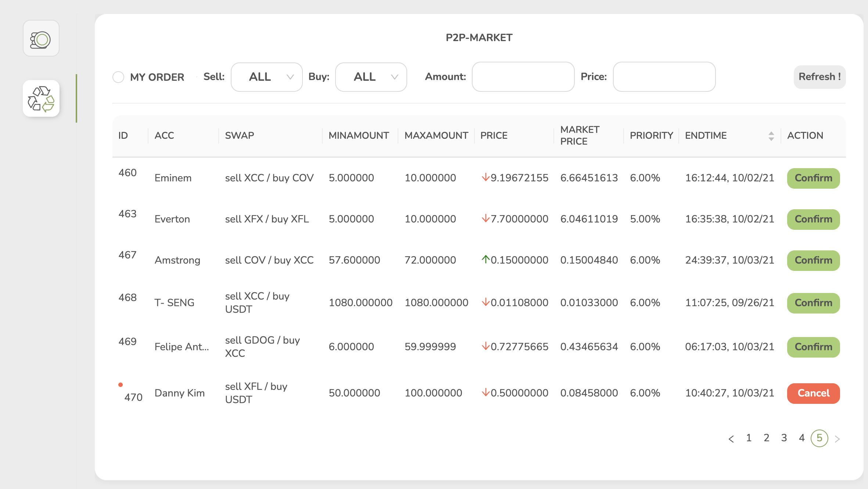
Task: Click the red down arrow beside price 9.19672155
Action: pos(485,178)
